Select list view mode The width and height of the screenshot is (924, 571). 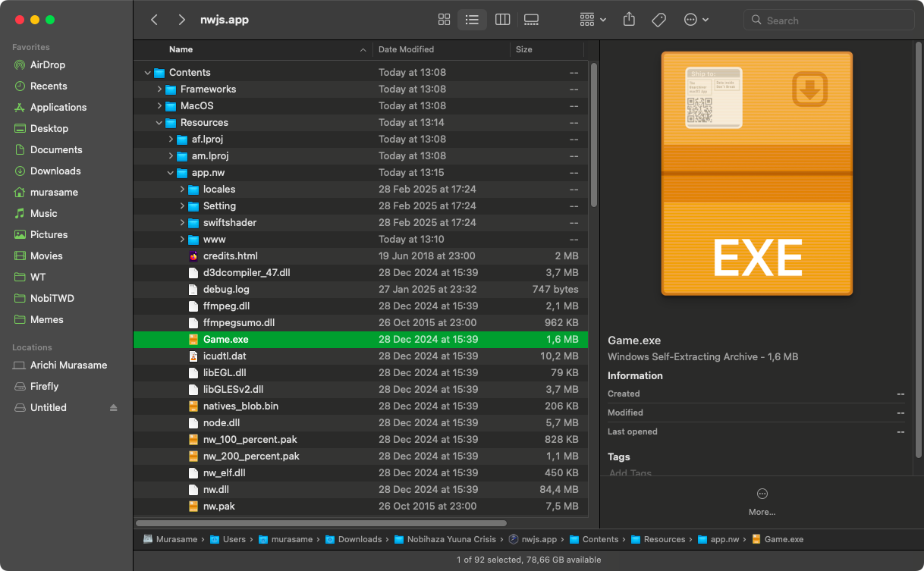pyautogui.click(x=473, y=20)
